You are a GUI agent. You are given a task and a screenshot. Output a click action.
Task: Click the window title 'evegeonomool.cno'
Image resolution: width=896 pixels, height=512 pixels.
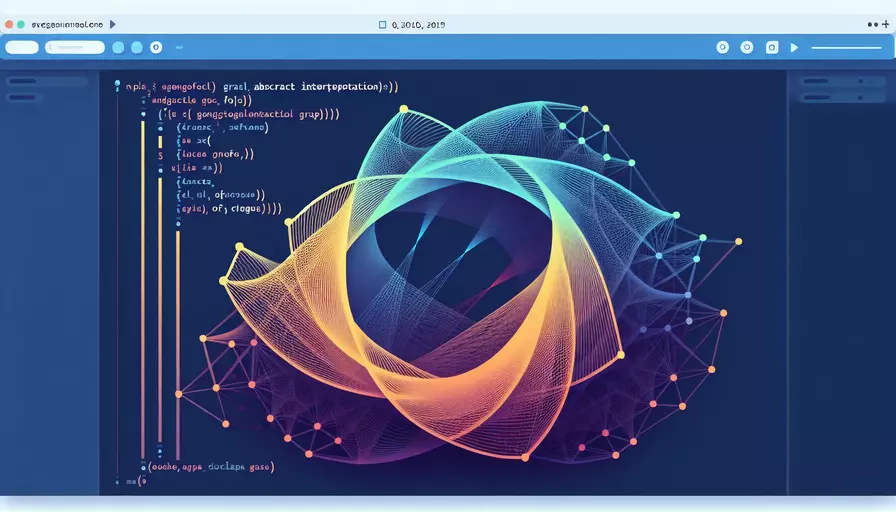tap(67, 25)
